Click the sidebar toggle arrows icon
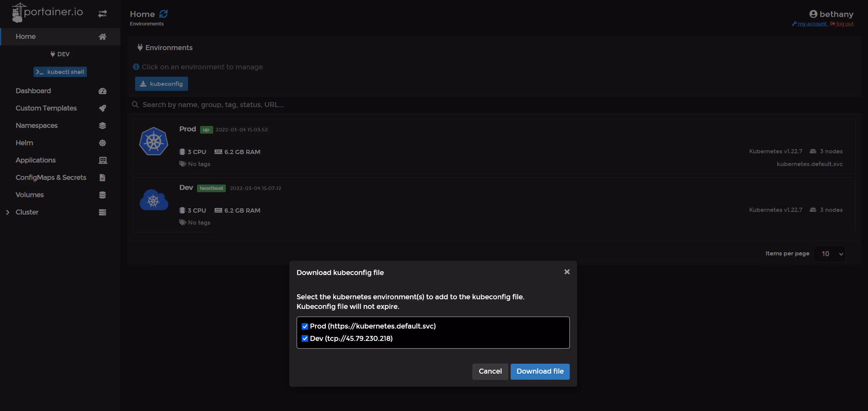Screen dimensions: 868x411 click(x=102, y=14)
